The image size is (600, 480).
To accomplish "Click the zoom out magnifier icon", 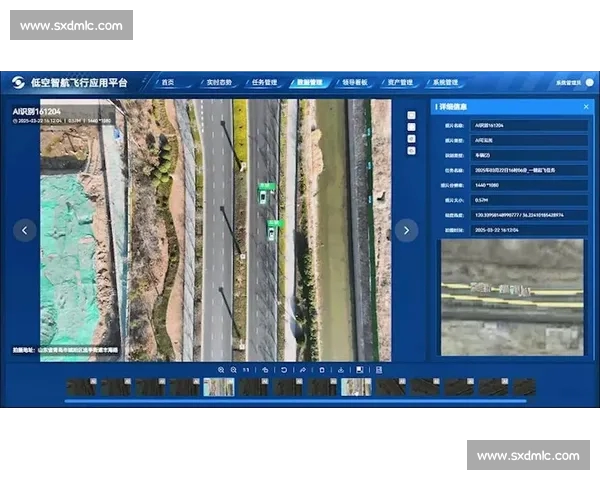I will [x=233, y=369].
